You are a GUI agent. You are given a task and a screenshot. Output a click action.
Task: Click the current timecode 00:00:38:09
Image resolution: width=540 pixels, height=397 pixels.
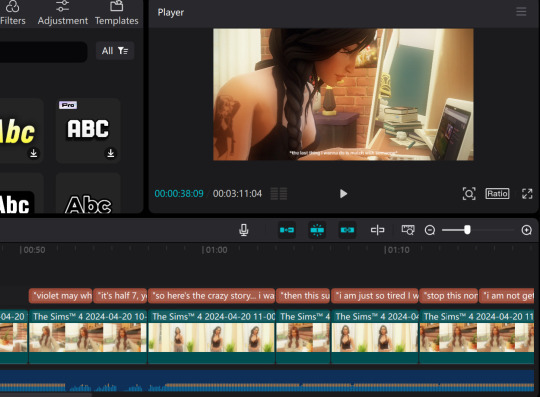[x=179, y=194]
